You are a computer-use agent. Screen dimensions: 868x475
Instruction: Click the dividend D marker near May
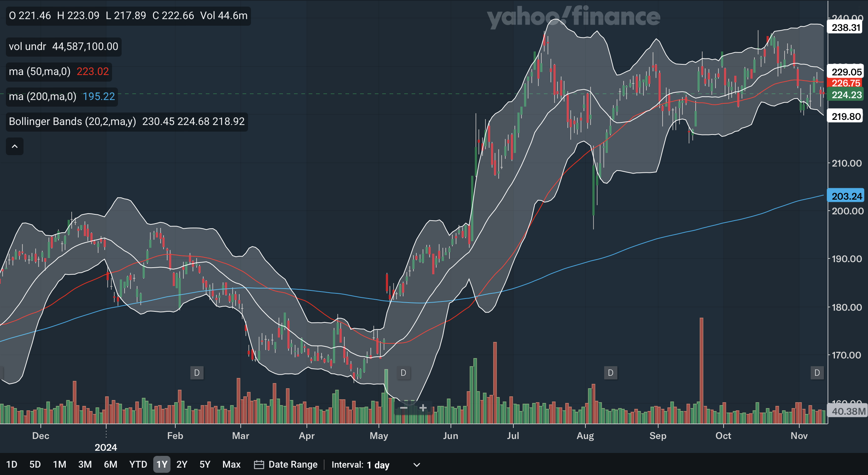point(403,373)
